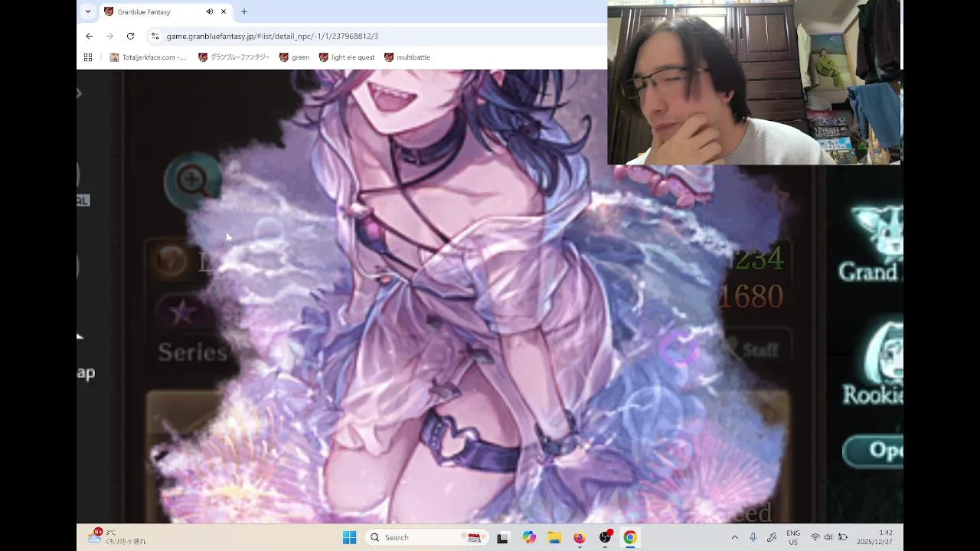Image resolution: width=980 pixels, height=551 pixels.
Task: Click the magnifier zoom icon over the artwork
Action: click(x=191, y=181)
